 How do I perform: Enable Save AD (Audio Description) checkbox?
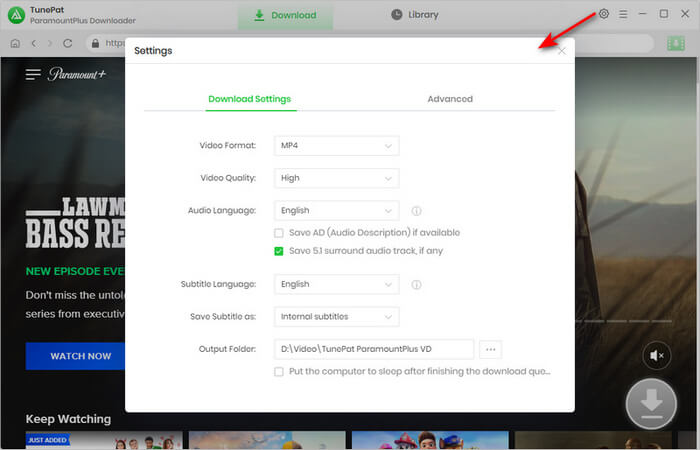click(279, 233)
